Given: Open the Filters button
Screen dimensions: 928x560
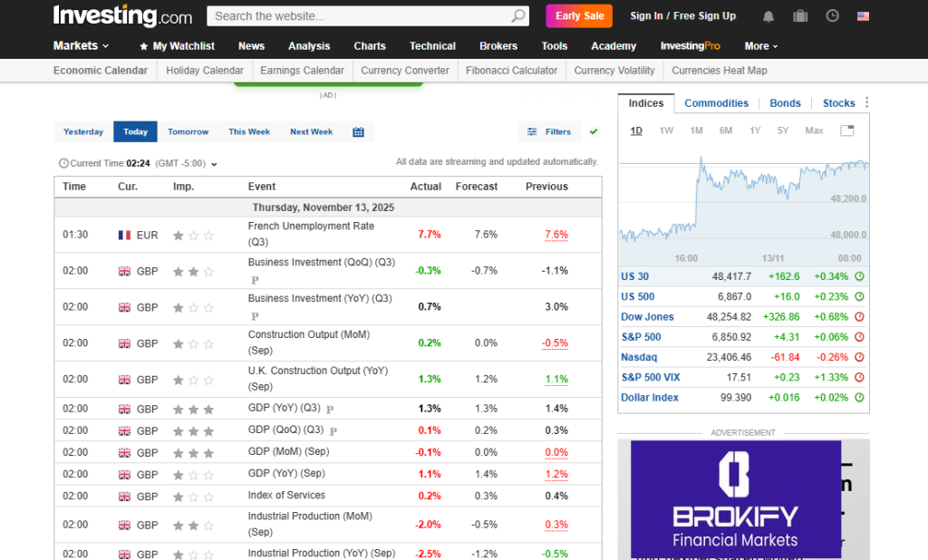Looking at the screenshot, I should tap(549, 132).
